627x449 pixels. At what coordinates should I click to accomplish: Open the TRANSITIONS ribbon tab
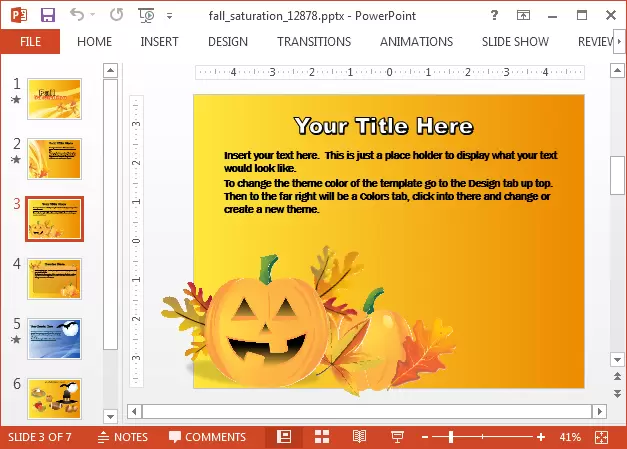click(314, 42)
